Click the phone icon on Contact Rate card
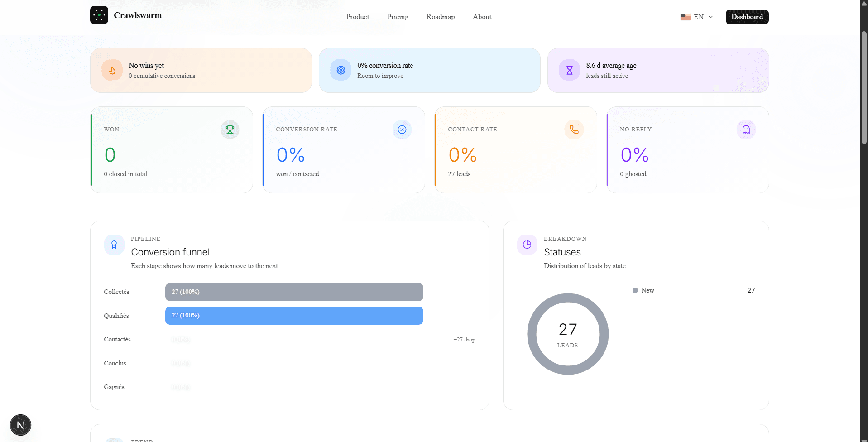This screenshot has height=442, width=868. pyautogui.click(x=574, y=130)
